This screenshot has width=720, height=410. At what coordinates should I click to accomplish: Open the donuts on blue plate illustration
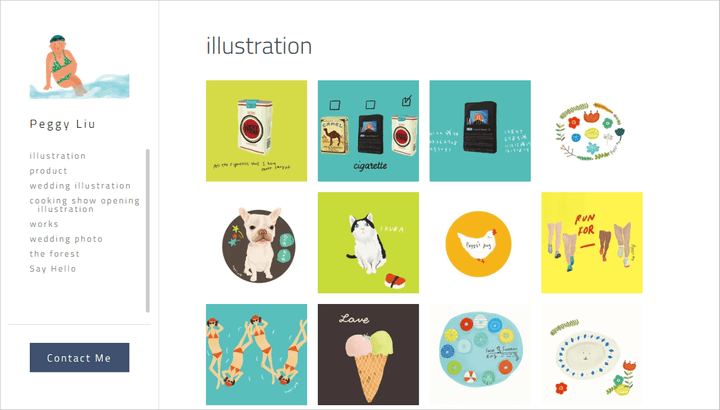coord(480,354)
